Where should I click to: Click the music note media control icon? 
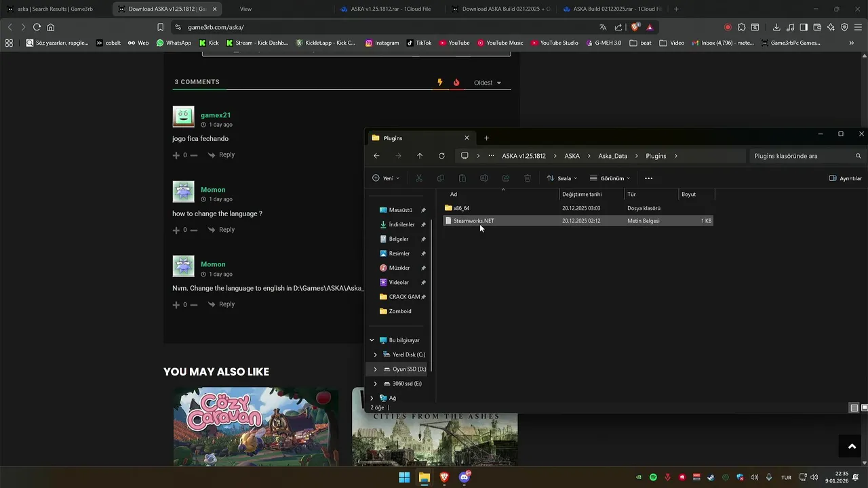click(790, 27)
